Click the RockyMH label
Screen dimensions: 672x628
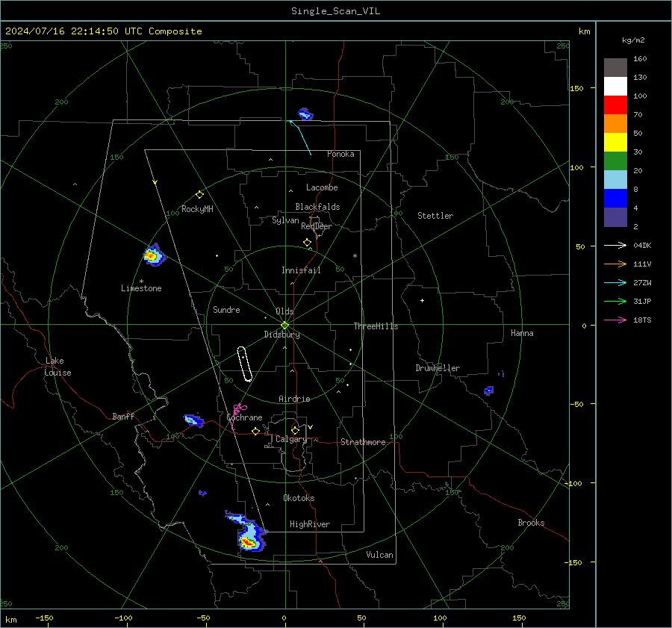coord(197,209)
